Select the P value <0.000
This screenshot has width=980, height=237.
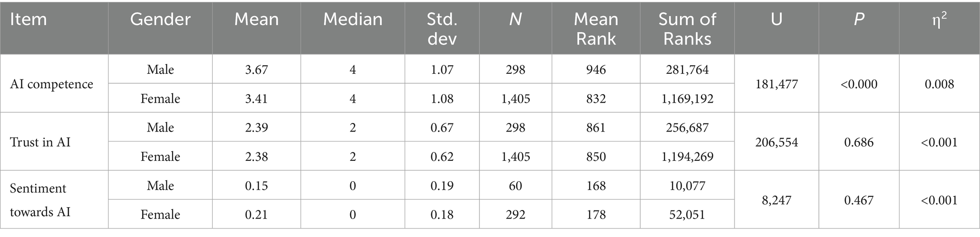coord(859,84)
